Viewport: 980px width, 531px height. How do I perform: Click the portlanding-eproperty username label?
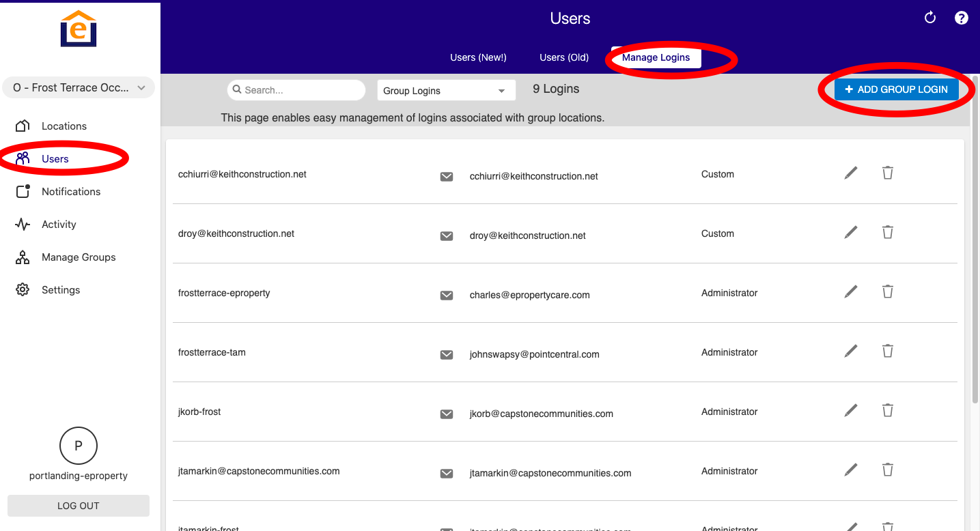click(x=79, y=476)
